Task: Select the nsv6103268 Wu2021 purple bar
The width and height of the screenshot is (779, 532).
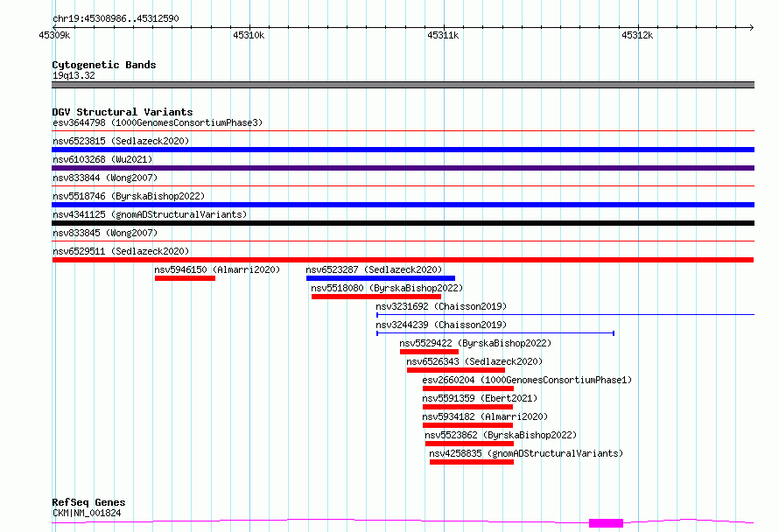Action: tap(403, 168)
